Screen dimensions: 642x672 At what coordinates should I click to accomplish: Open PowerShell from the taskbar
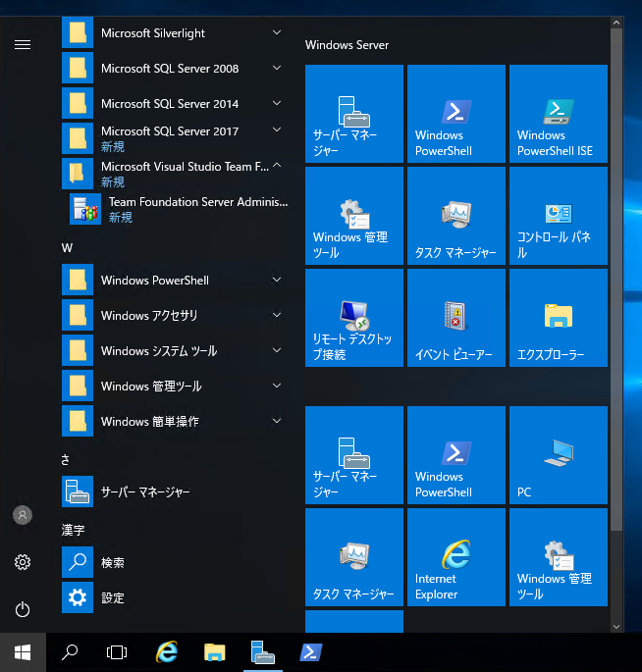311,652
